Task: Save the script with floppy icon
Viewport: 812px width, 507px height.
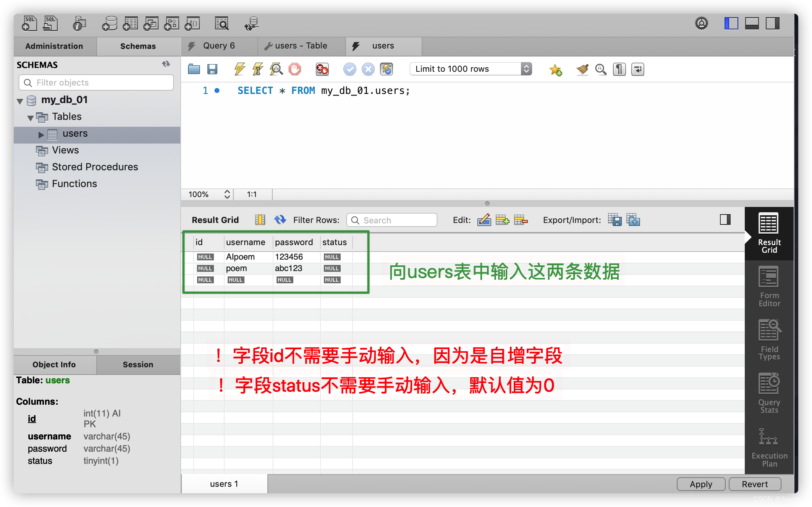Action: [x=212, y=69]
